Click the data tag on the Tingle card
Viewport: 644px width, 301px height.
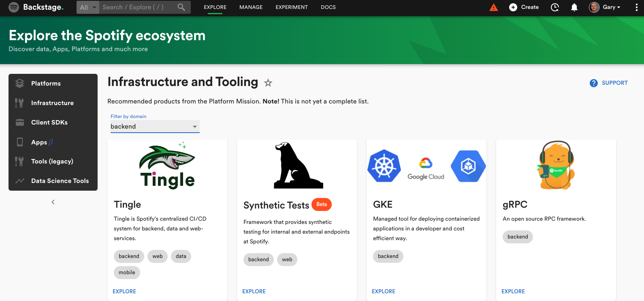coord(181,256)
